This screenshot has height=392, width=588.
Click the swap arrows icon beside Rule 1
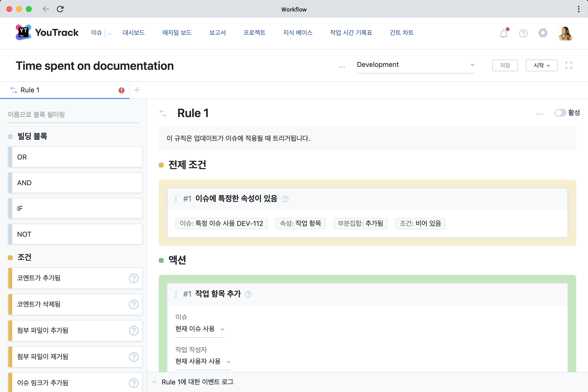[x=163, y=114]
